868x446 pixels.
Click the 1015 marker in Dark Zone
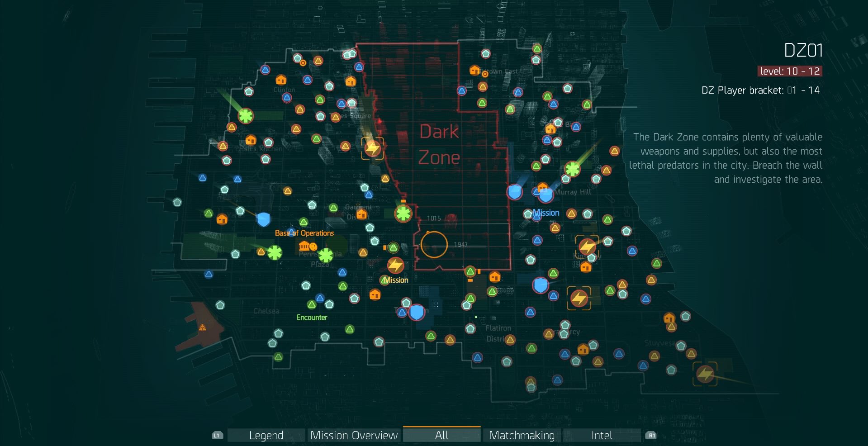(434, 218)
